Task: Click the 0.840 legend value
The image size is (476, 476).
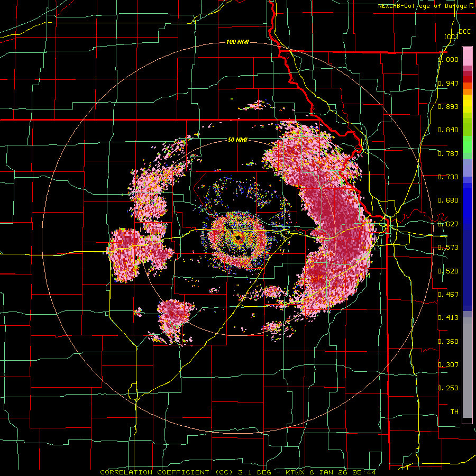Action: coord(448,130)
